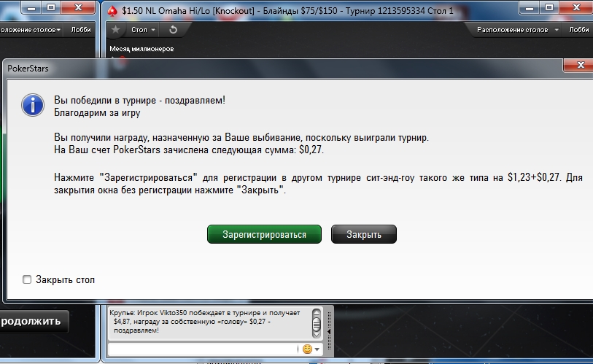Click the emoji smiley icon in chat
The image size is (593, 364).
tap(307, 349)
